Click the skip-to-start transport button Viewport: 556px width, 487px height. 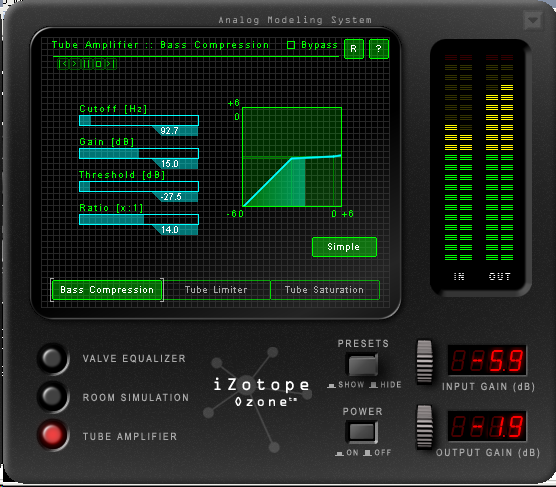(63, 64)
